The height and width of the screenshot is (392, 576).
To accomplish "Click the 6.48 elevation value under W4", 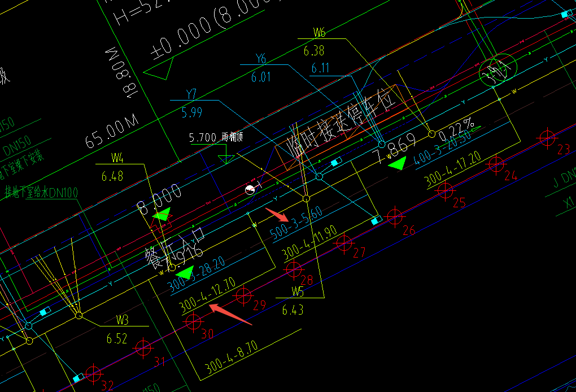I will [x=112, y=176].
